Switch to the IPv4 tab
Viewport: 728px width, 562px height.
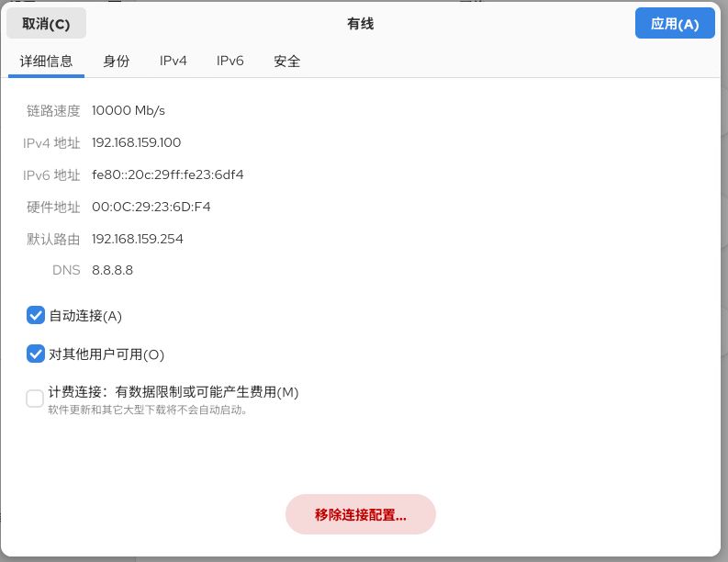click(174, 62)
